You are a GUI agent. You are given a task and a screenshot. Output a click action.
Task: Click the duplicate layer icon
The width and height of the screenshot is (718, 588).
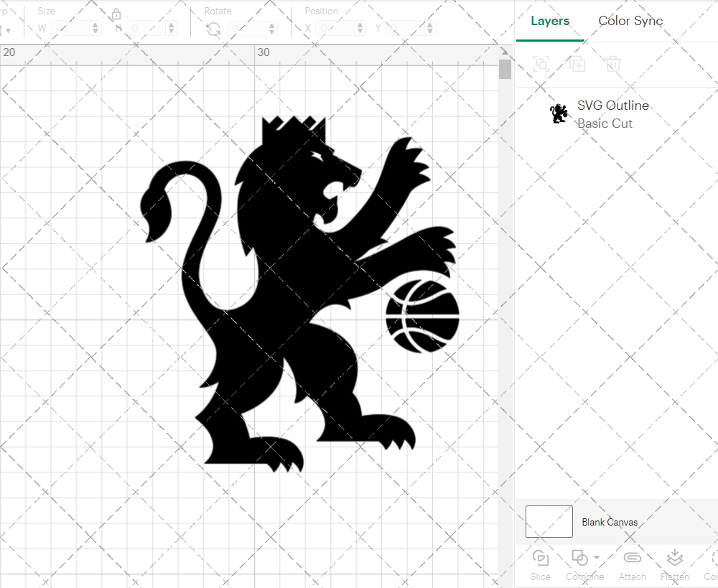pyautogui.click(x=577, y=64)
